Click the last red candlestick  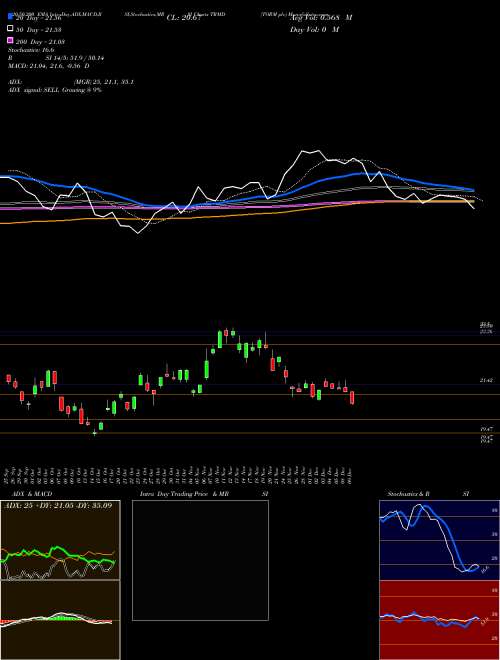point(352,398)
